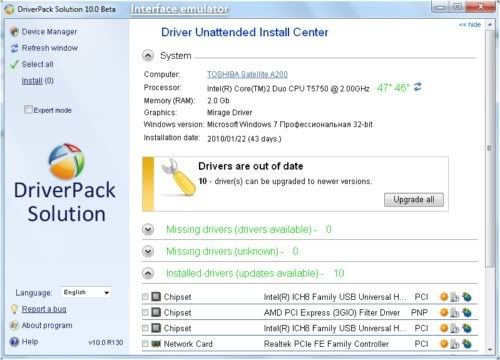500x360 pixels.
Task: Tick the checkbox on the ICH8 row above AMD
Action: (145, 296)
